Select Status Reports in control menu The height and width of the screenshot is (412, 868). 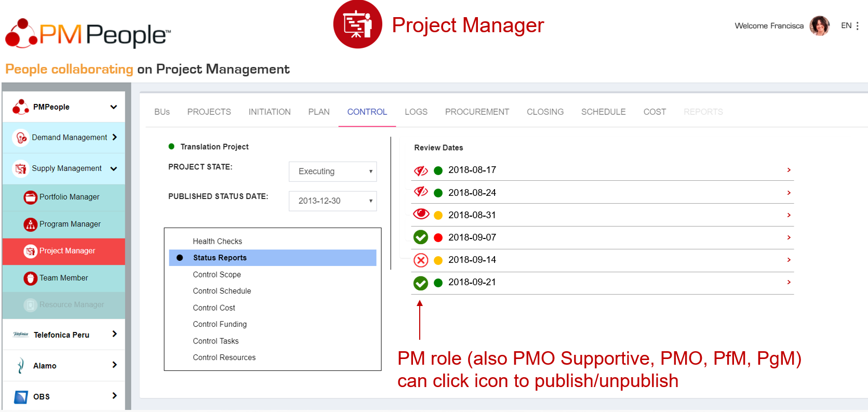point(273,258)
